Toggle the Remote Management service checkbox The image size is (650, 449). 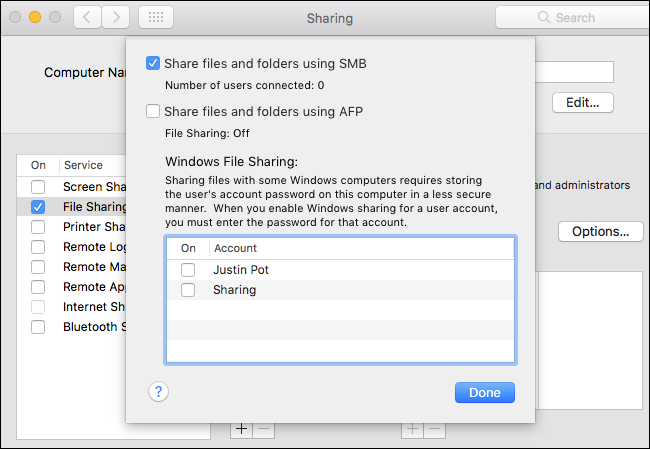[x=38, y=267]
